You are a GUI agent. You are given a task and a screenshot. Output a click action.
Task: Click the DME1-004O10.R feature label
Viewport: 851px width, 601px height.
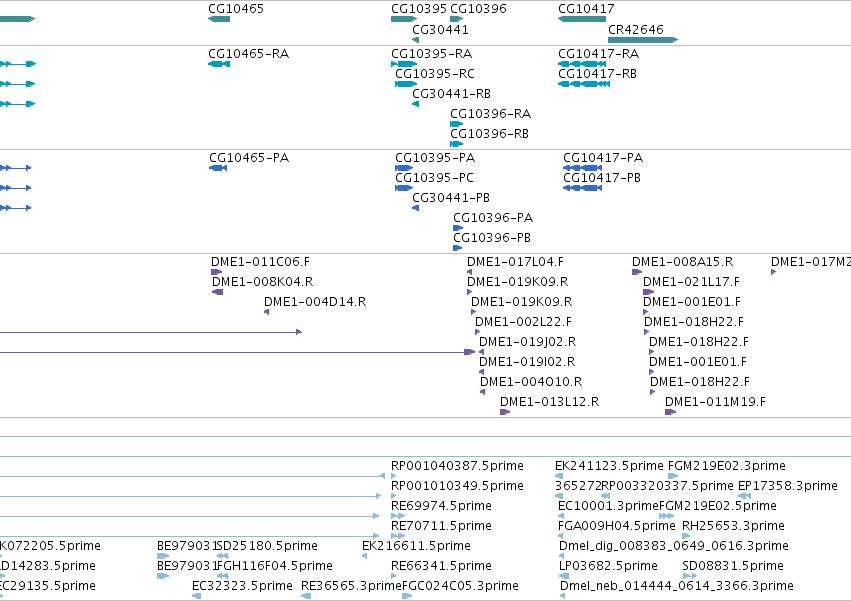point(531,382)
